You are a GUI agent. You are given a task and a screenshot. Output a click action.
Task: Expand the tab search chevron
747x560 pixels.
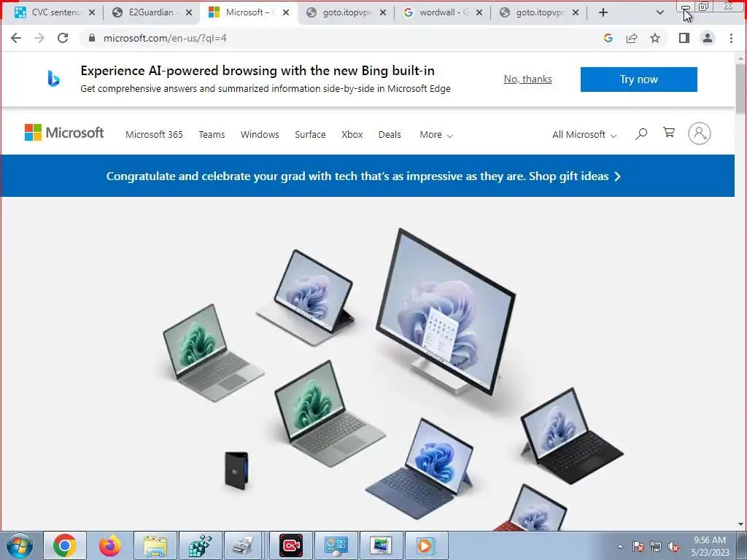click(659, 12)
